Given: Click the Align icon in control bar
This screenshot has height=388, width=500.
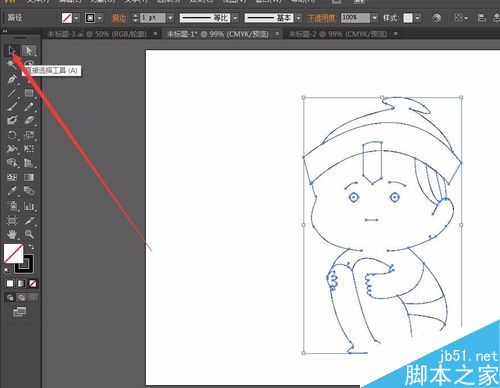Looking at the screenshot, I should point(482,18).
